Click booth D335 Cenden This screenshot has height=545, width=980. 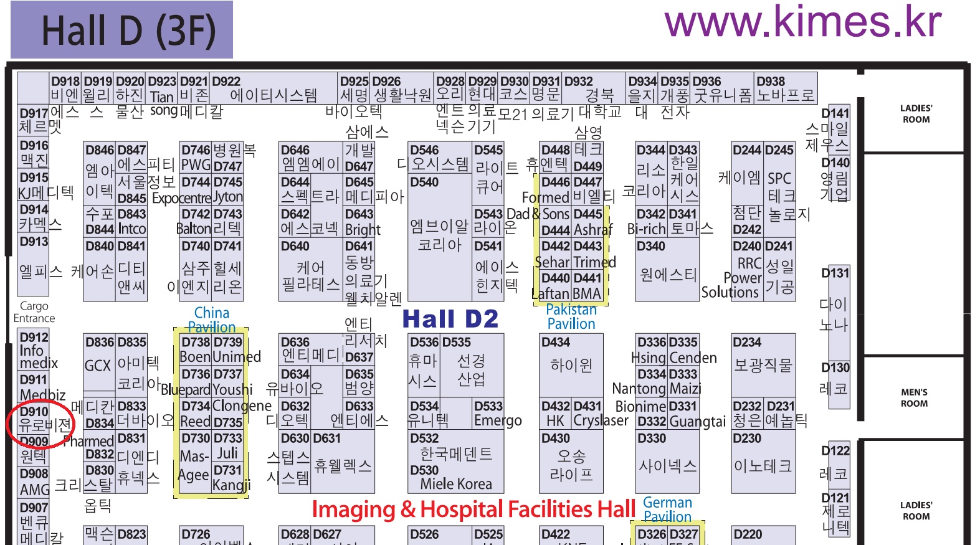[x=684, y=349]
